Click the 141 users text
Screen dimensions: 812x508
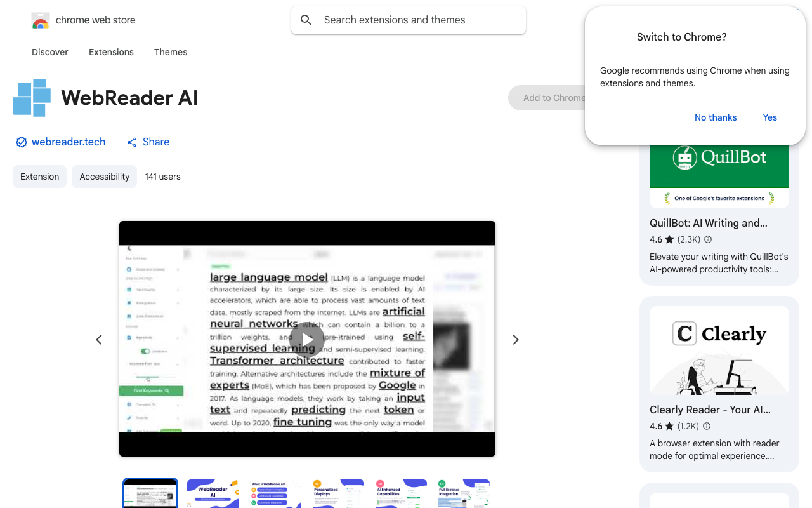[x=162, y=177]
